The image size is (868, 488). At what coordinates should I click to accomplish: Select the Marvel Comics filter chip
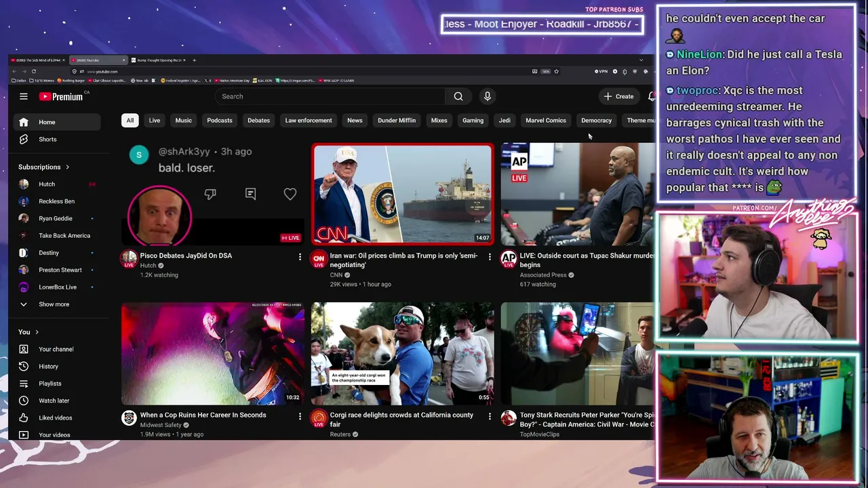pos(546,121)
